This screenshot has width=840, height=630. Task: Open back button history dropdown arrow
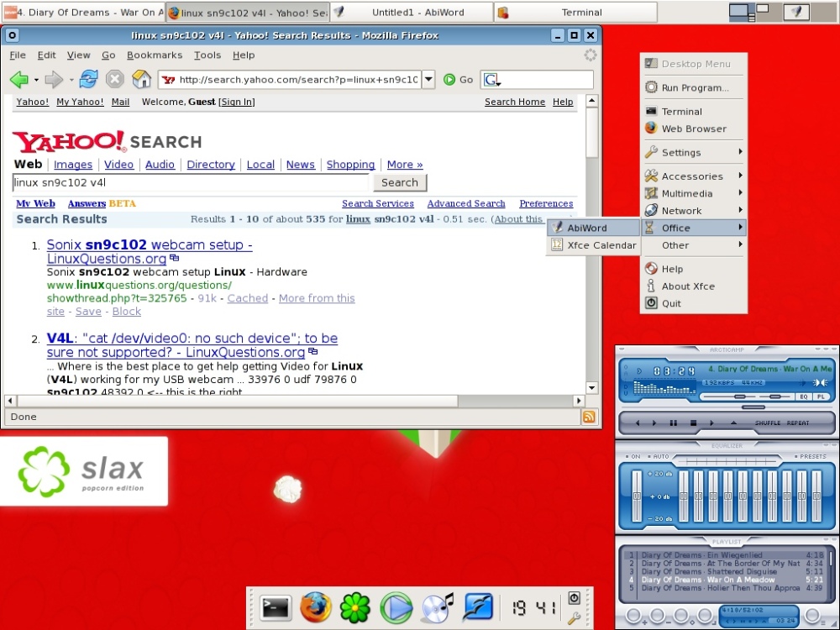click(36, 80)
